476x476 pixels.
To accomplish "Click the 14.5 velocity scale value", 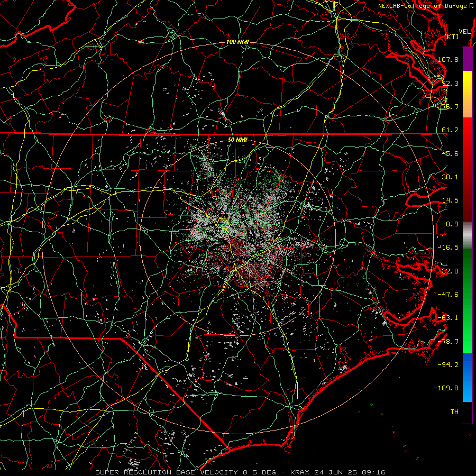I will click(450, 200).
